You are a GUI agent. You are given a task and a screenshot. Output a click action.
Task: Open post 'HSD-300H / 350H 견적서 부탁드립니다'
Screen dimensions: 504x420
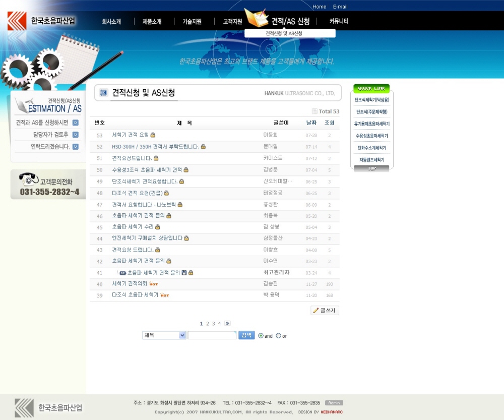coord(155,147)
